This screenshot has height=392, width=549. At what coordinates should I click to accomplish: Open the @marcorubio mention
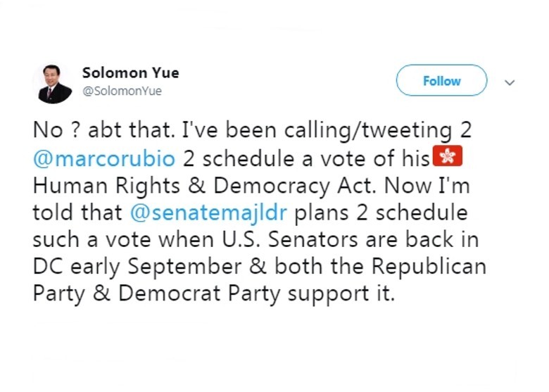(104, 158)
